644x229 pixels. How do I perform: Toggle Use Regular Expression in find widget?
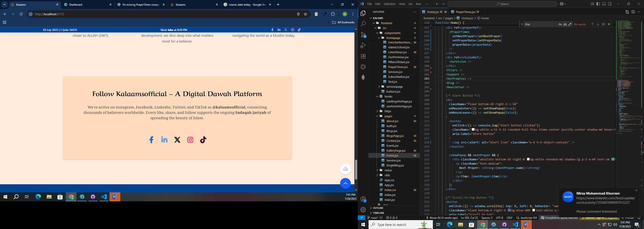[570, 24]
